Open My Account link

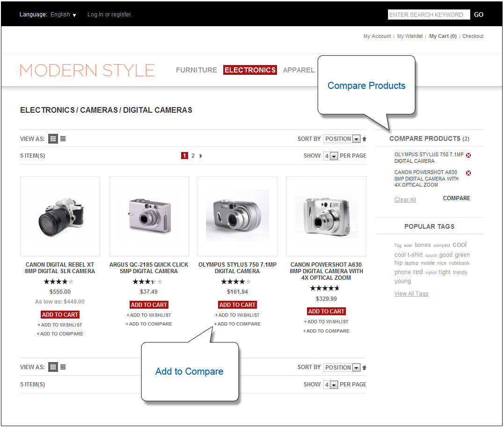pyautogui.click(x=377, y=36)
